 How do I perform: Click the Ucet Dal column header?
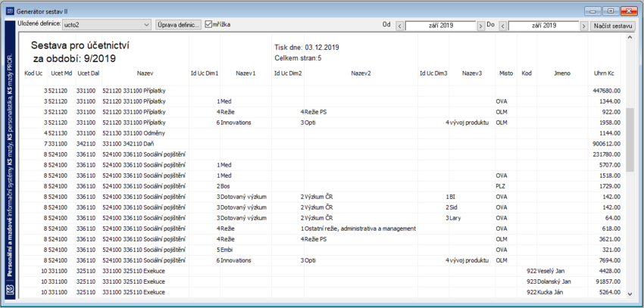(89, 73)
